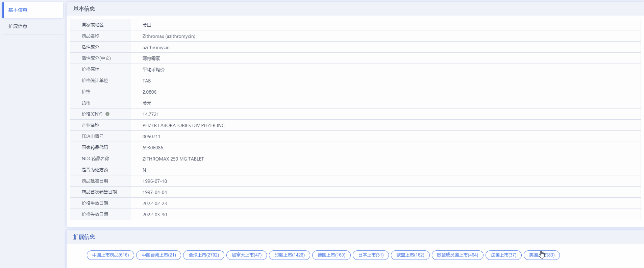Open 中国上市药品(616) tag
This screenshot has width=644, height=268.
110,255
